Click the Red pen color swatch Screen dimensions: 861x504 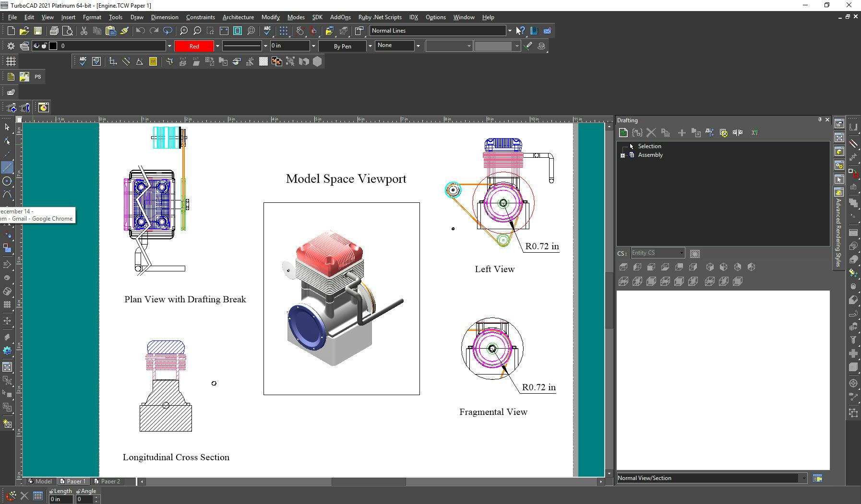click(x=194, y=46)
